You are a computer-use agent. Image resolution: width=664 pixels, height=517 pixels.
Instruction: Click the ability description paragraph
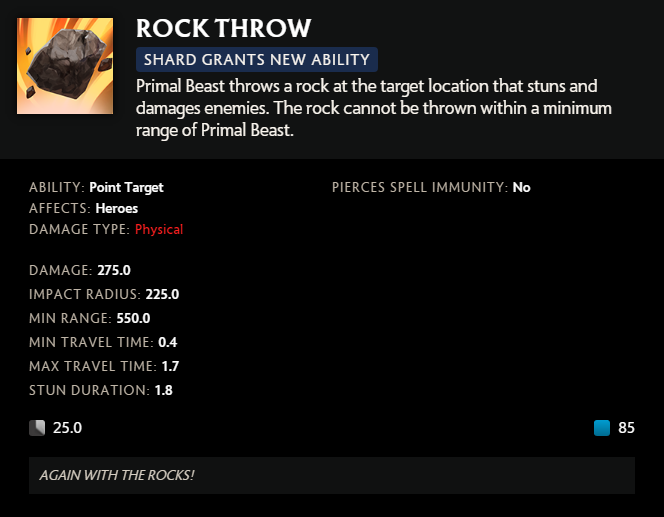(x=374, y=107)
